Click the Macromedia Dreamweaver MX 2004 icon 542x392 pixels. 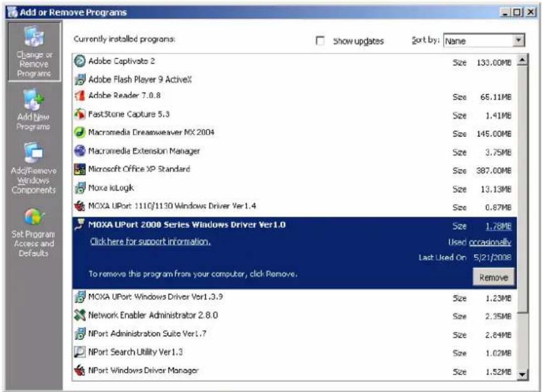(x=80, y=132)
